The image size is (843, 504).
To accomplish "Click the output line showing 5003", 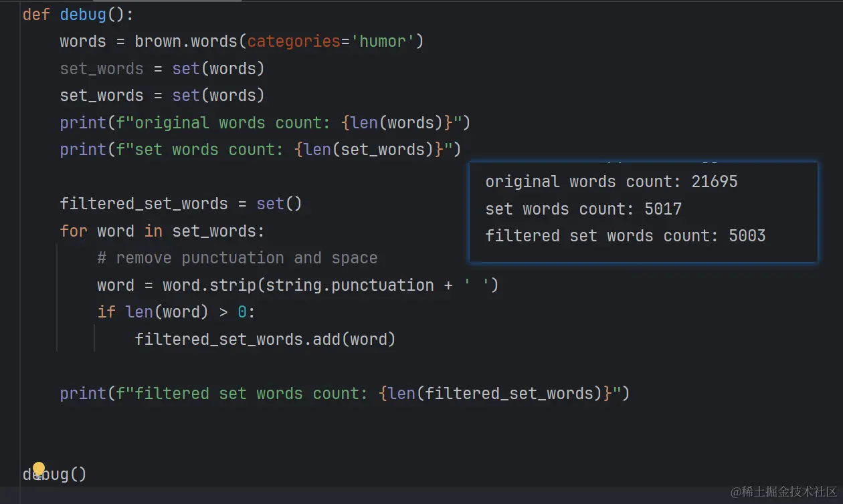I will coord(625,236).
